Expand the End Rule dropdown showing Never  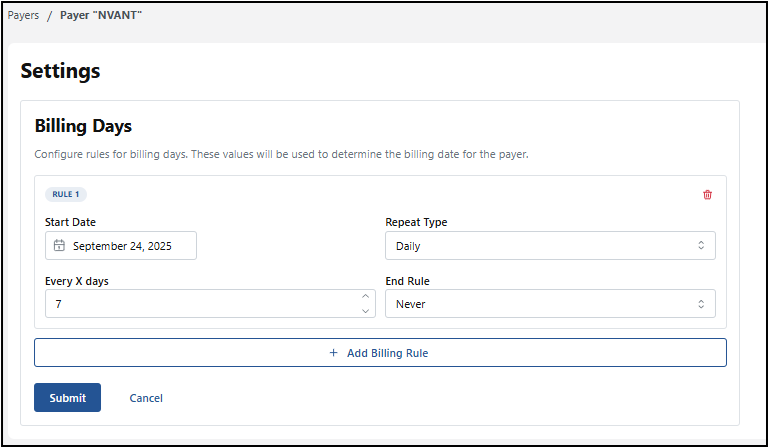(550, 304)
